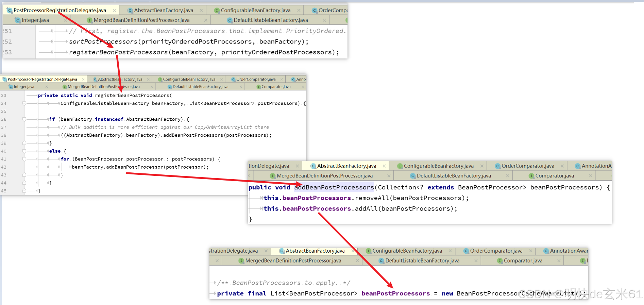This screenshot has width=644, height=305.
Task: Click fold end marker below beanFactory.addBeanPostProcessor line
Action: [x=24, y=175]
